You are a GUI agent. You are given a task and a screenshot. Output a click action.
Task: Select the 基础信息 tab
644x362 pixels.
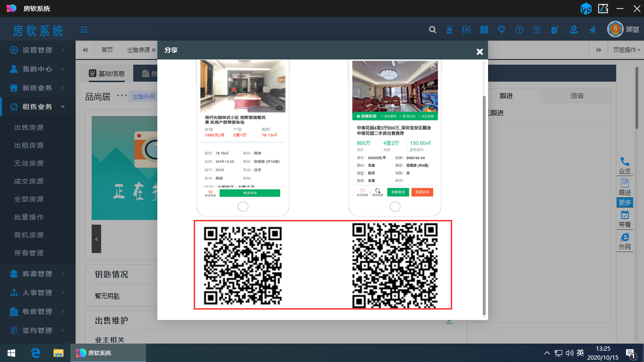(107, 74)
